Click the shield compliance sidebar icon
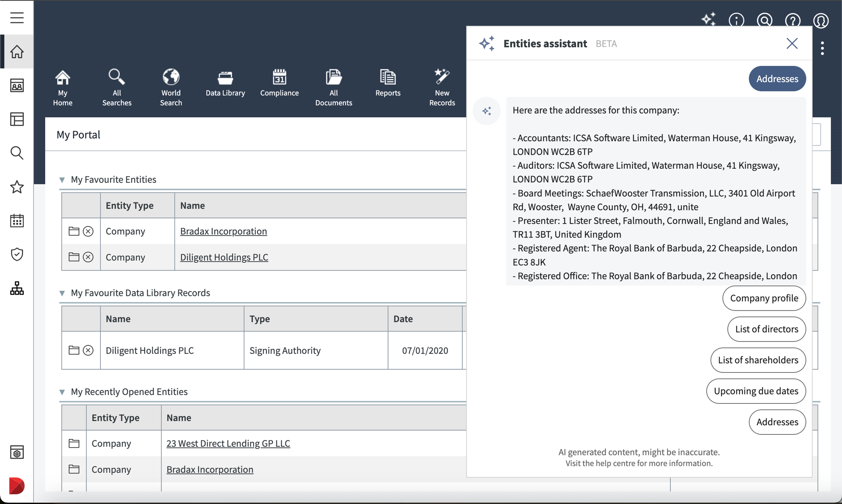 coord(17,254)
